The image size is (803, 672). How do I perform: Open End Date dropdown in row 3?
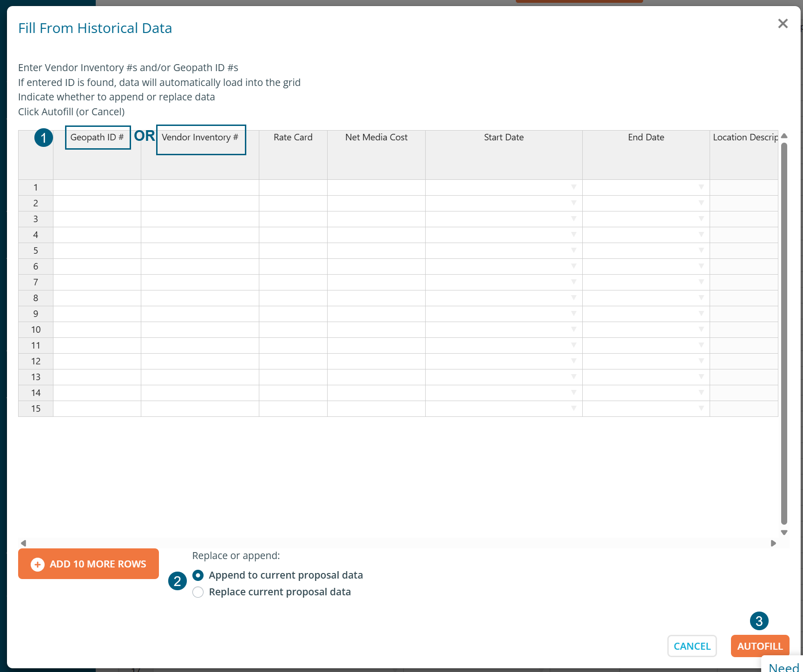(x=701, y=219)
